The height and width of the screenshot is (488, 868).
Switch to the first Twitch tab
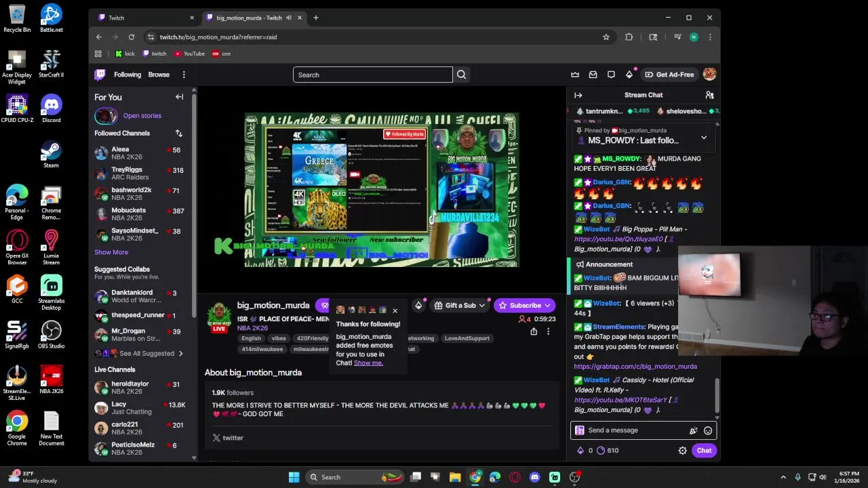click(144, 18)
